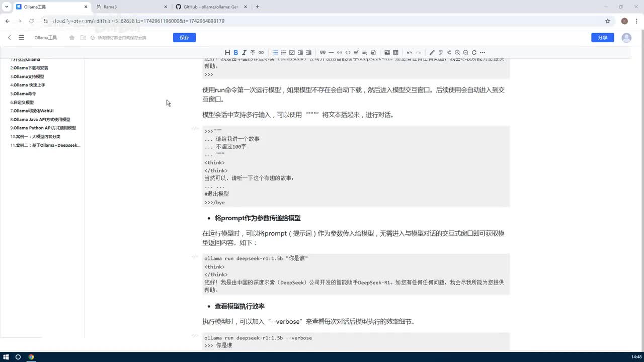Click the insert-line-after icon in toolbar
This screenshot has width=644, height=362.
pos(364,52)
